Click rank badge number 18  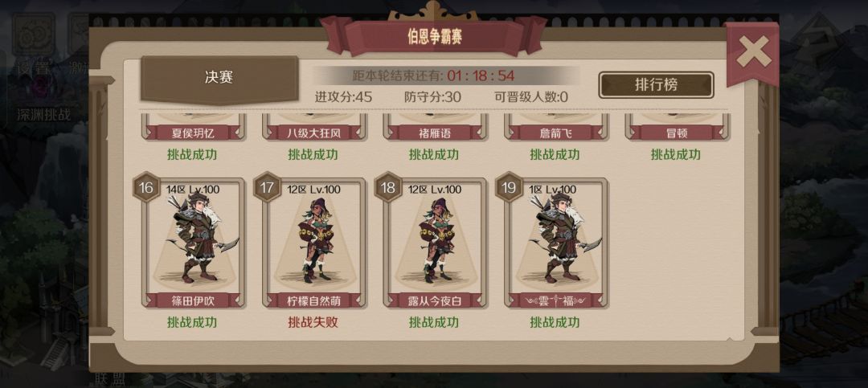point(388,187)
